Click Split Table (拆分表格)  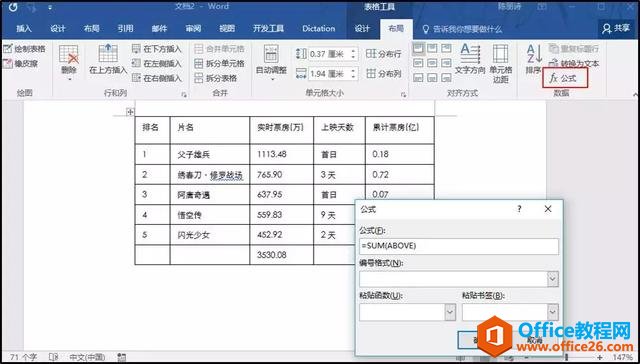tap(216, 78)
